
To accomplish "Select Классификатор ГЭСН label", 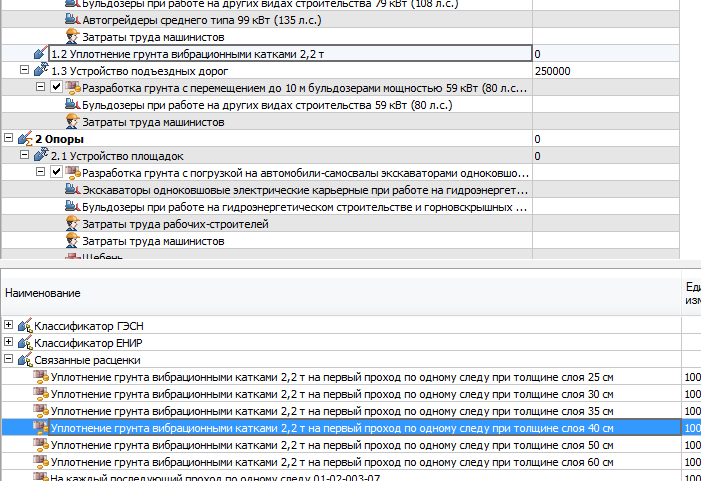I will (x=89, y=326).
